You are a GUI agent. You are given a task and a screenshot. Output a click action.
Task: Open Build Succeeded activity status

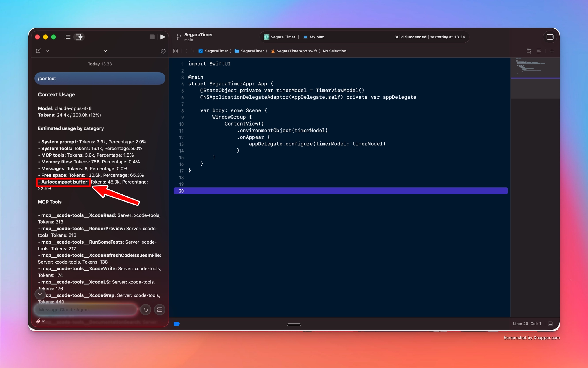[x=430, y=37]
